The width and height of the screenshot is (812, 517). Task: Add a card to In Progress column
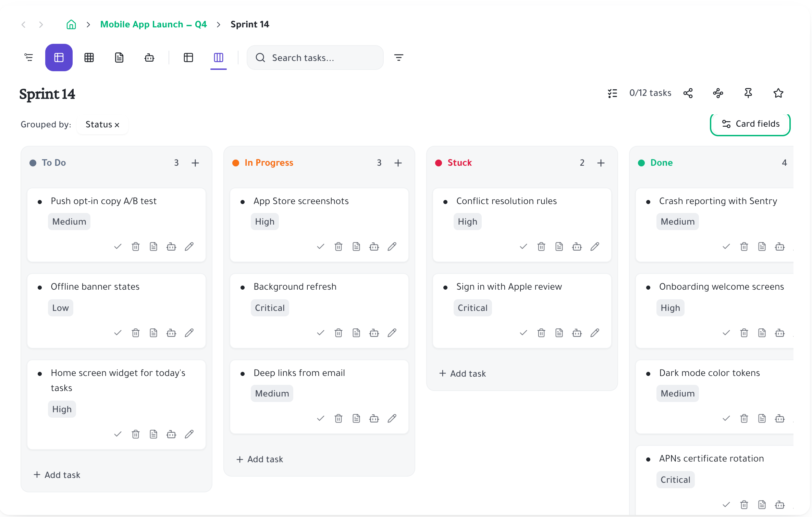coord(398,163)
